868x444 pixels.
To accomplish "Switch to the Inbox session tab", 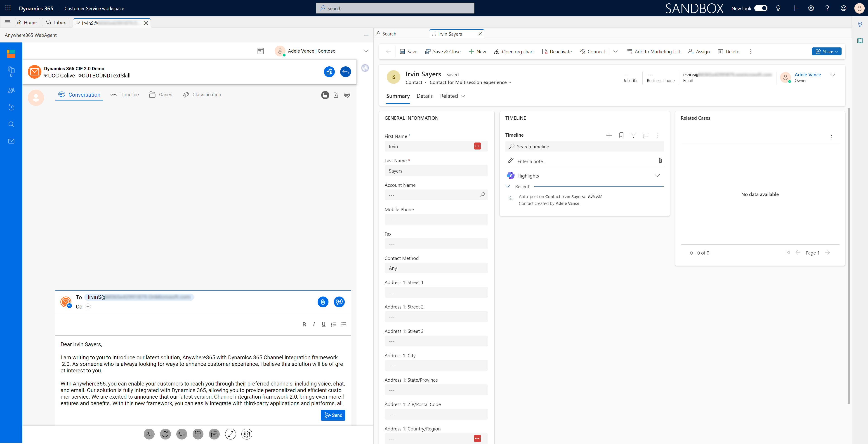I will (x=56, y=22).
